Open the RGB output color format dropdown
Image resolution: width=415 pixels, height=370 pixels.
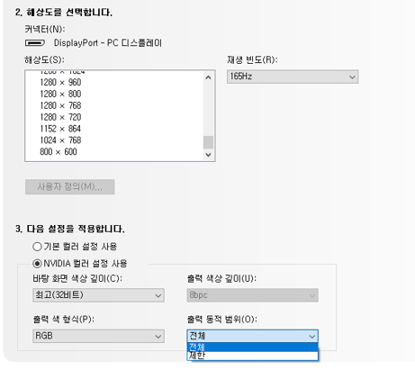pyautogui.click(x=98, y=336)
